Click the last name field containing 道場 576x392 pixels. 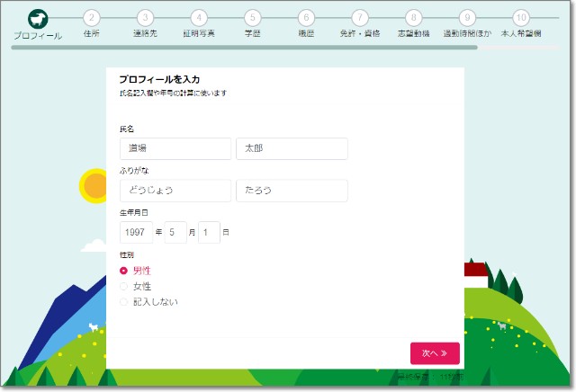(x=175, y=149)
